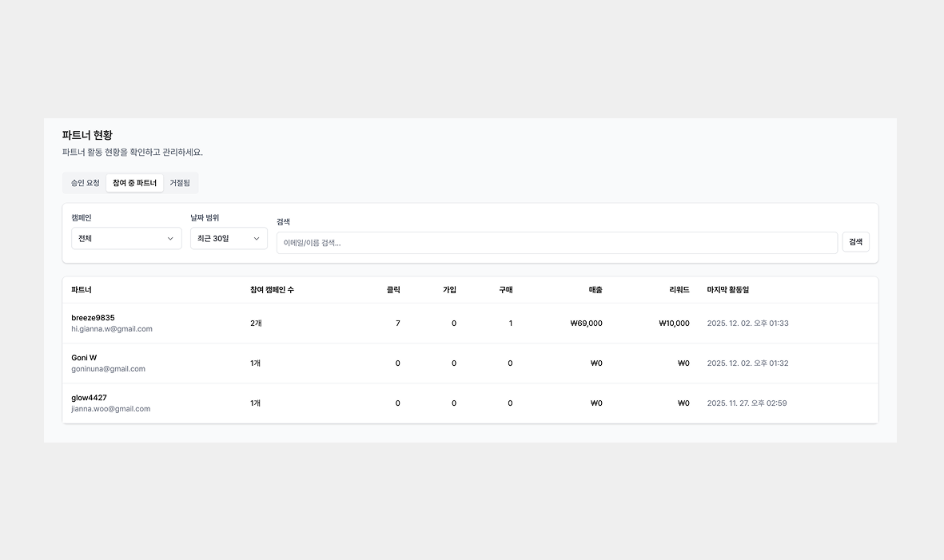Expand the 날짜 범위 최근 30일 dropdown
Viewport: 944px width, 560px height.
[228, 238]
